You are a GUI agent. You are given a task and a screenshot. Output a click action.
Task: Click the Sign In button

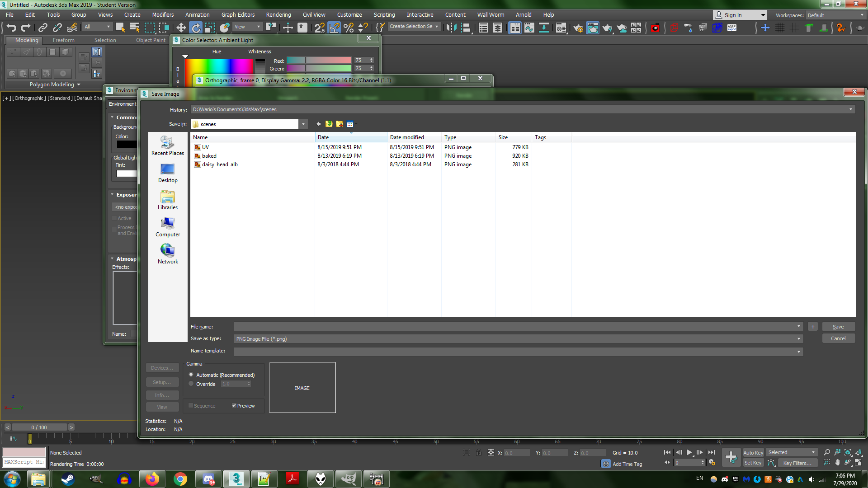740,15
